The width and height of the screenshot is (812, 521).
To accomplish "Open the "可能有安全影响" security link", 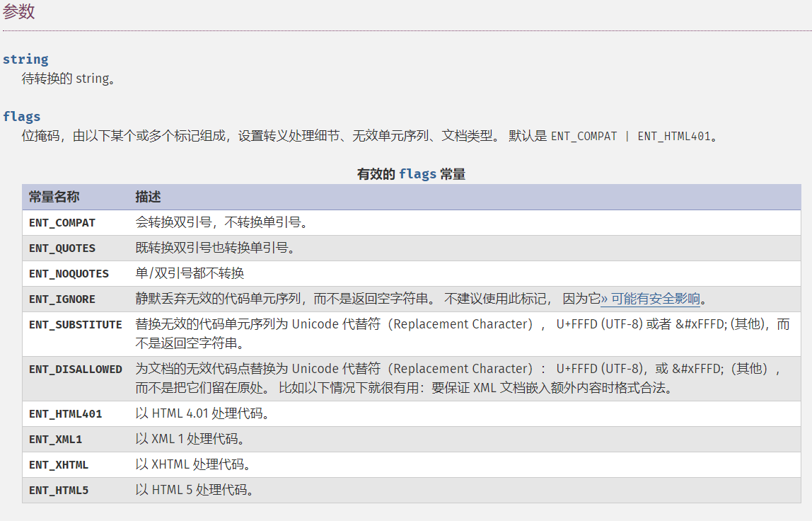I will [654, 299].
